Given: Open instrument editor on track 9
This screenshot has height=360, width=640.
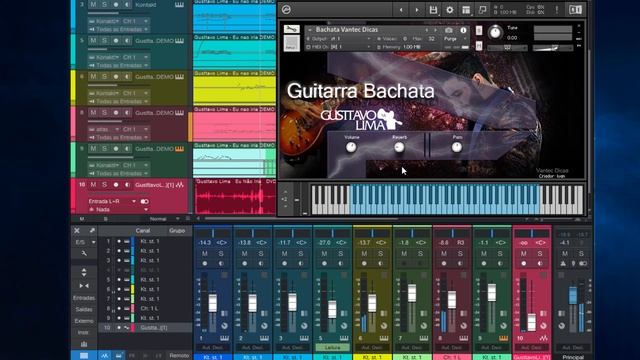Looking at the screenshot, I should point(179,149).
